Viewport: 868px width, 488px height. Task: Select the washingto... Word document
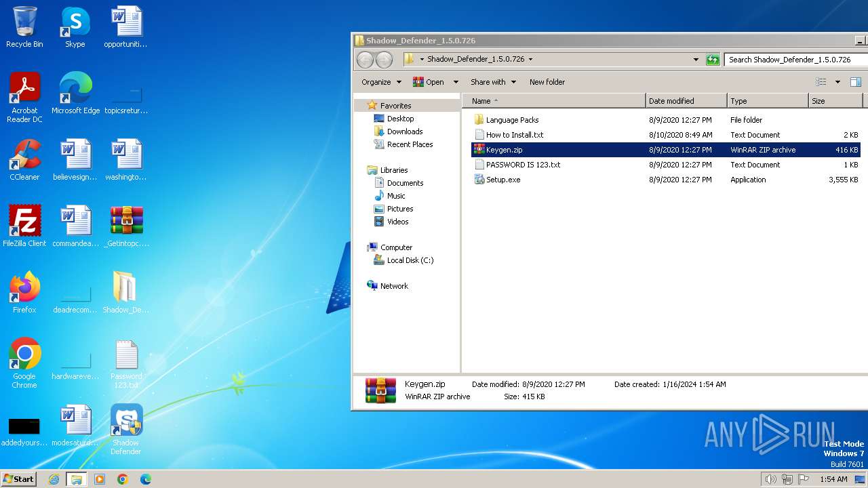pyautogui.click(x=126, y=160)
